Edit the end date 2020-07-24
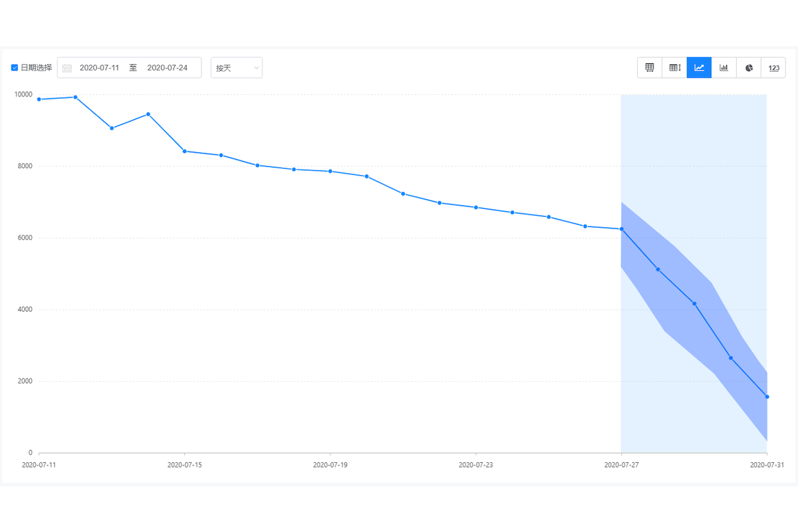The width and height of the screenshot is (798, 532). pos(167,68)
